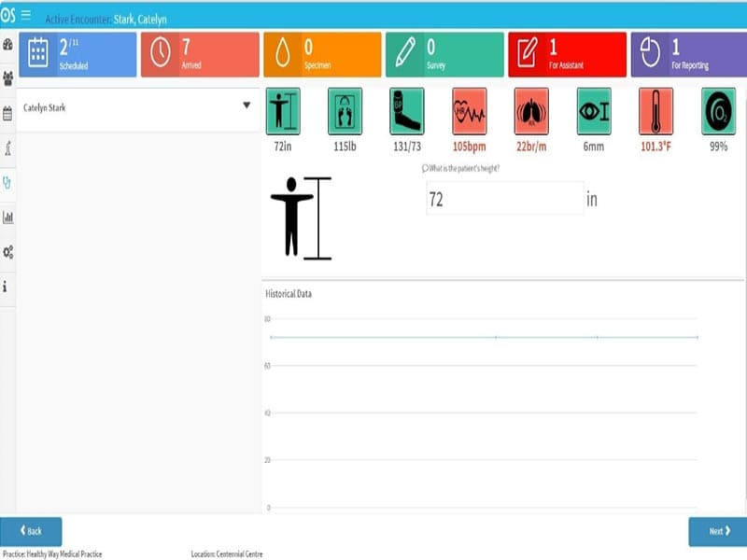Open the Scheduled appointments tile
The width and height of the screenshot is (747, 560).
[78, 54]
